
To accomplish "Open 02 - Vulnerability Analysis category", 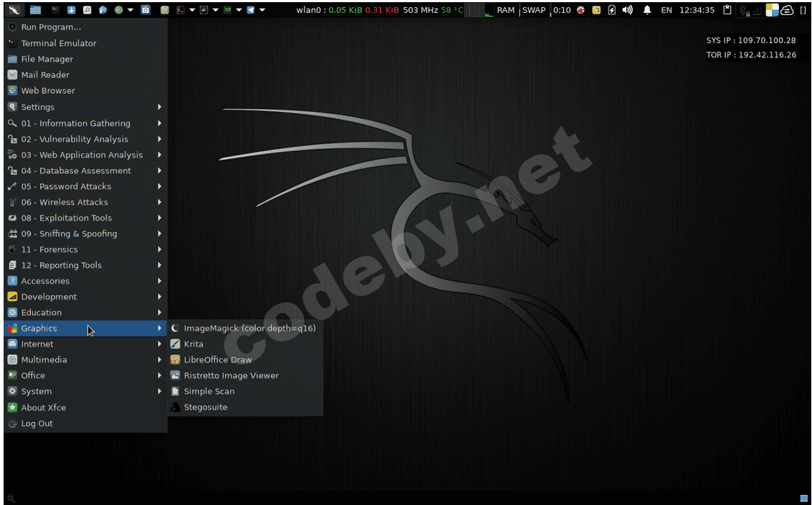I will tap(85, 139).
